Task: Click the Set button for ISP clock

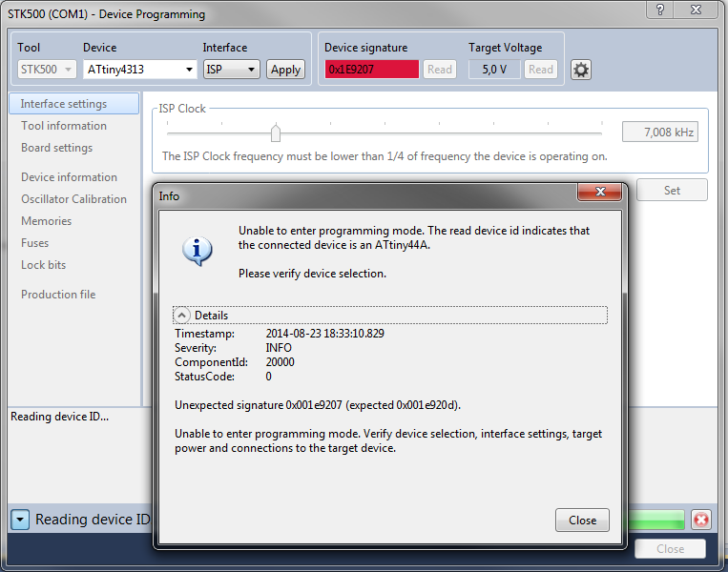Action: point(672,191)
